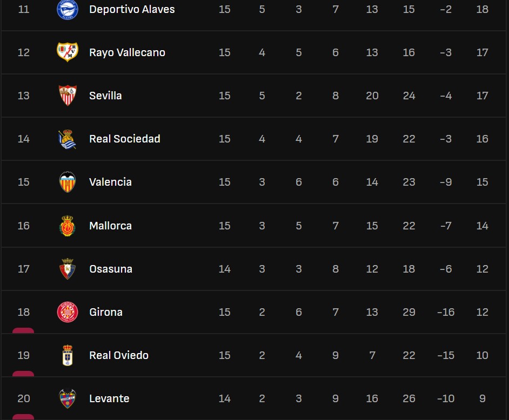Screen dimensions: 509x420
Task: Click the Rayo Vallecano club crest
Action: pos(68,52)
